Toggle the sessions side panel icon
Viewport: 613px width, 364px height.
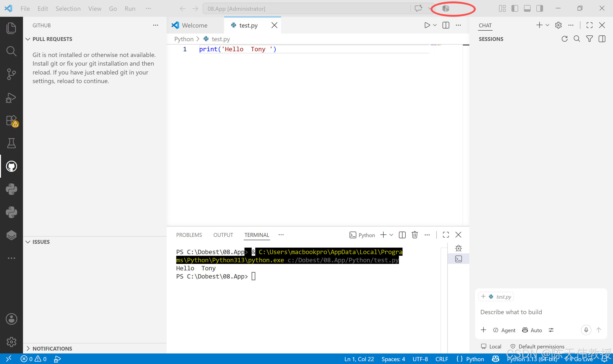(x=602, y=39)
